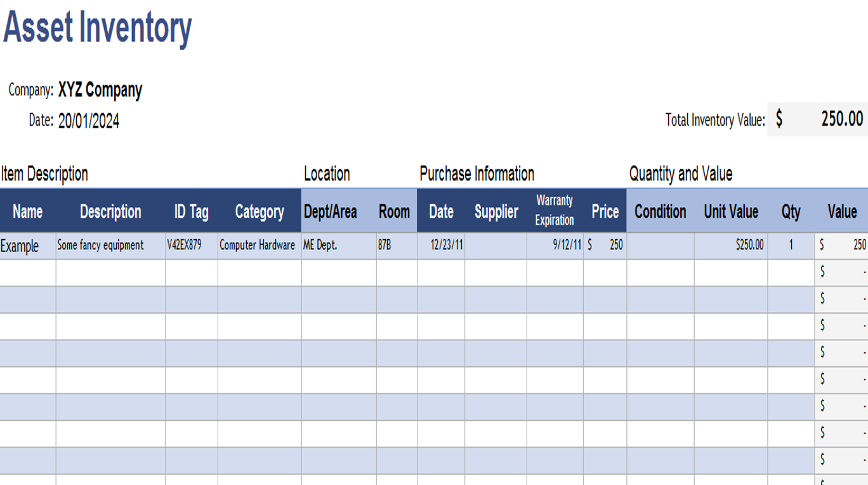868x485 pixels.
Task: Select the Name column header
Action: pos(28,211)
